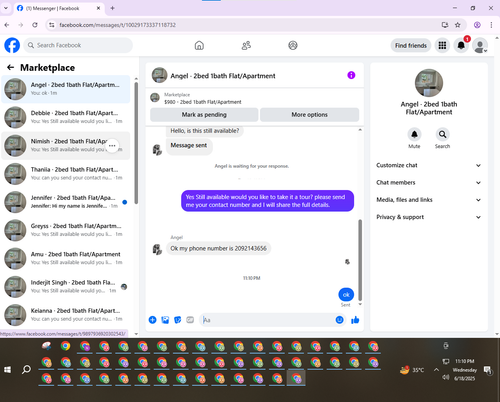Click the sent 'ok' message bubble
Screen dimensions: 500x402
click(x=346, y=295)
